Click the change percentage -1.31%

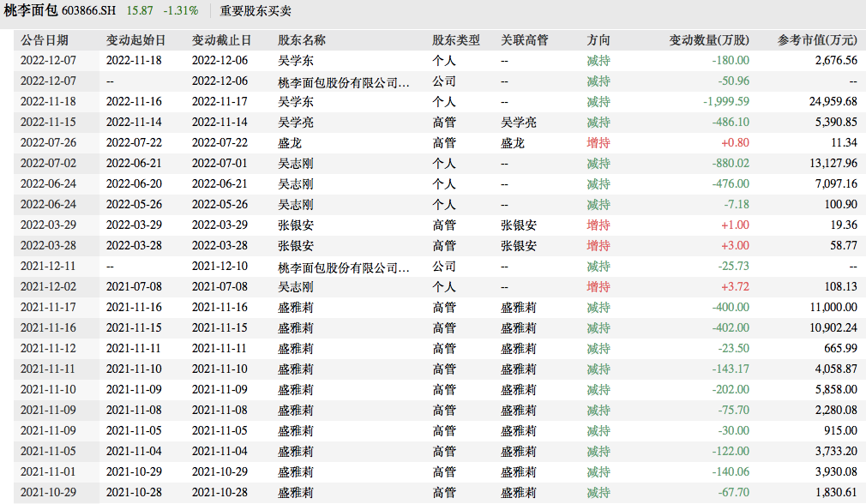click(x=181, y=11)
